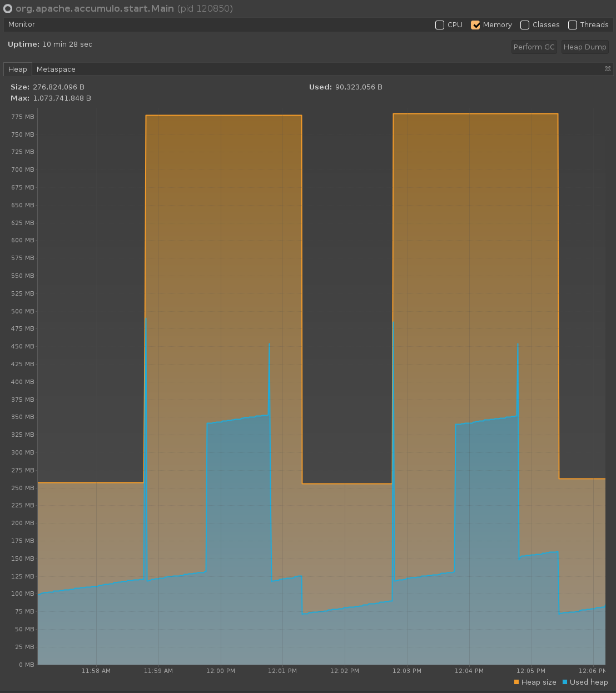Click the Uptime readout text
The image size is (616, 693).
pyautogui.click(x=50, y=44)
